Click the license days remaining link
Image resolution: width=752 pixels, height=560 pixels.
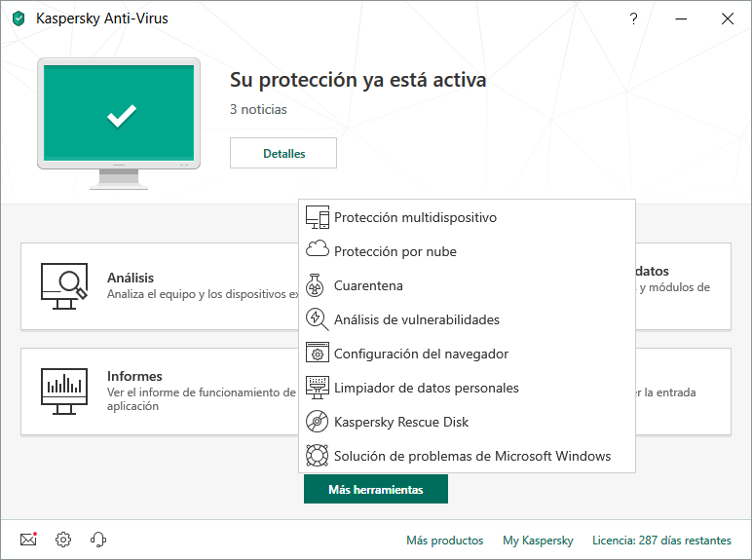coord(661,541)
